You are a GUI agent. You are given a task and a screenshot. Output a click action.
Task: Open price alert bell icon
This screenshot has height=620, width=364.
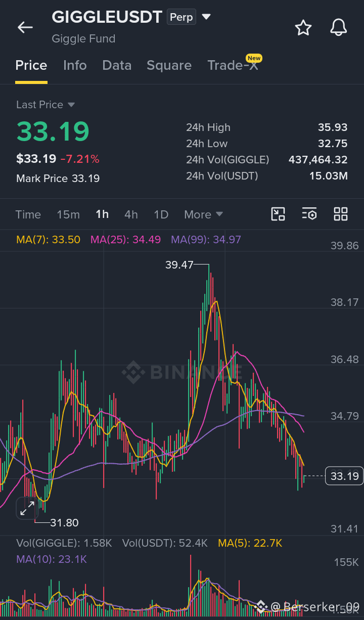(338, 28)
